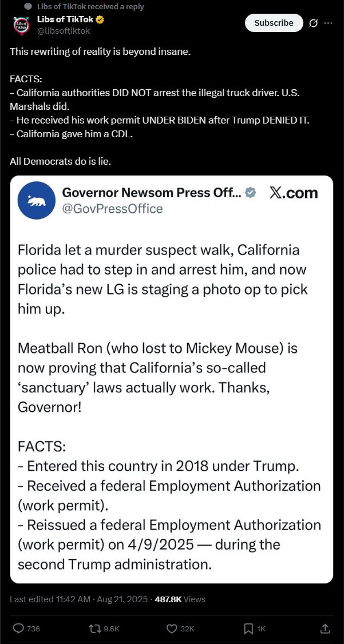Screen dimensions: 344x644
Task: Open the @GovPressOffice handle
Action: point(112,209)
